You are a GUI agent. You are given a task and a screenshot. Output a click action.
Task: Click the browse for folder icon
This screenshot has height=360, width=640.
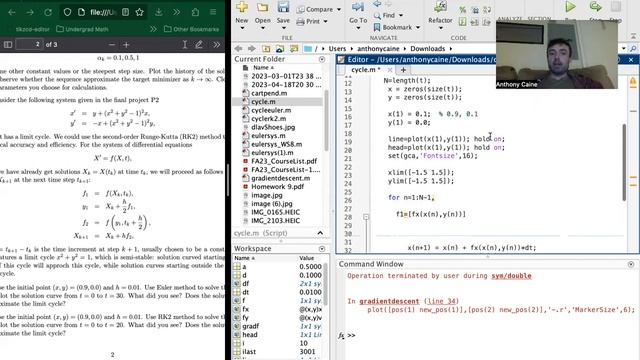click(280, 49)
